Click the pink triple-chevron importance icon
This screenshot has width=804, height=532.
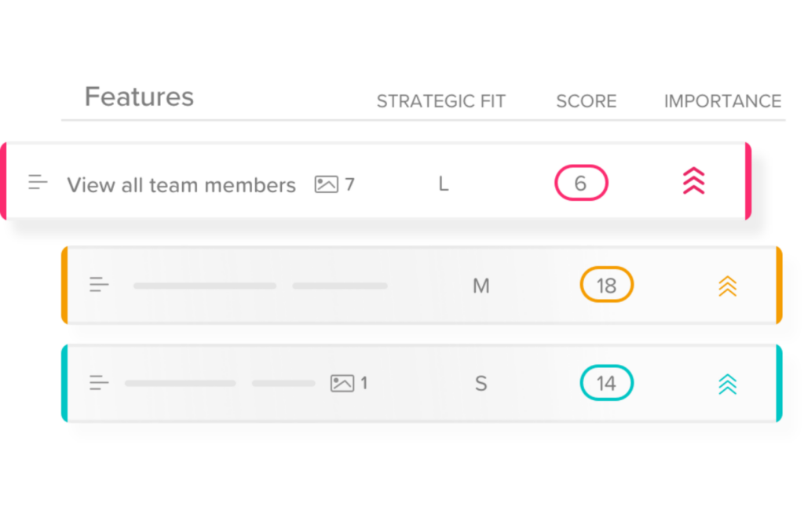pyautogui.click(x=693, y=182)
